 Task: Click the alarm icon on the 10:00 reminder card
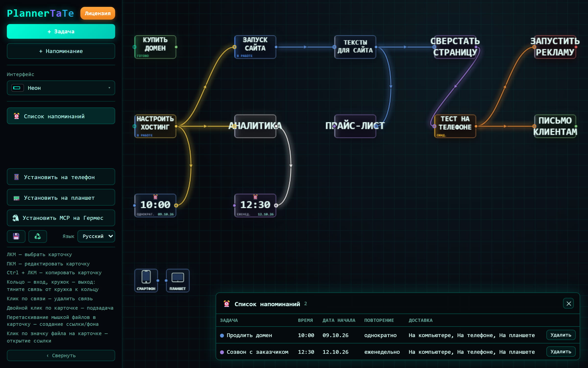coord(155,197)
